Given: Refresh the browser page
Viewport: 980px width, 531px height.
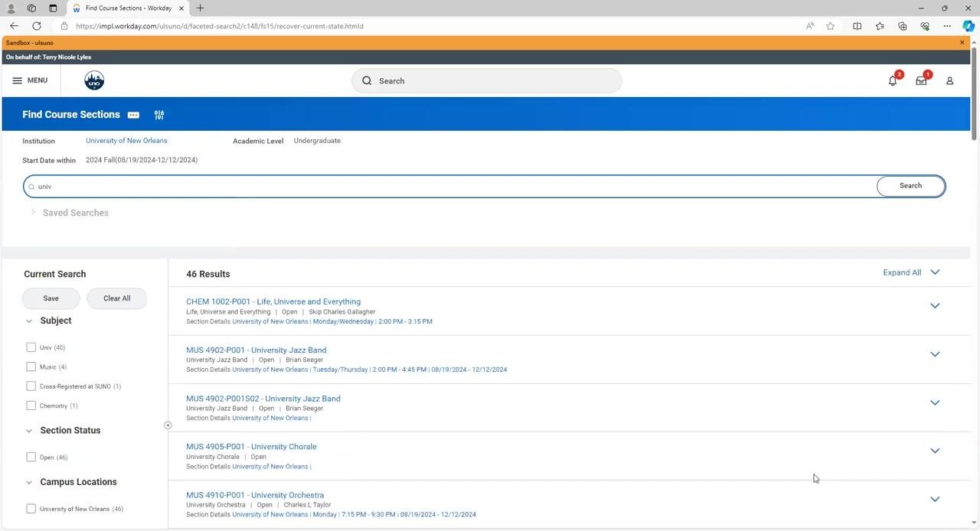Looking at the screenshot, I should 36,26.
